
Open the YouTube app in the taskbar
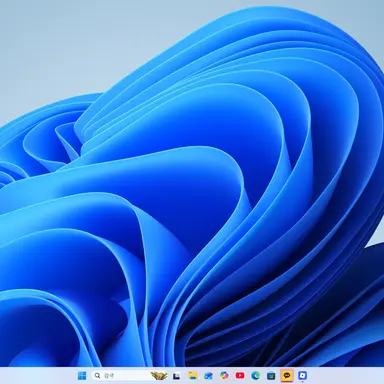(x=240, y=376)
